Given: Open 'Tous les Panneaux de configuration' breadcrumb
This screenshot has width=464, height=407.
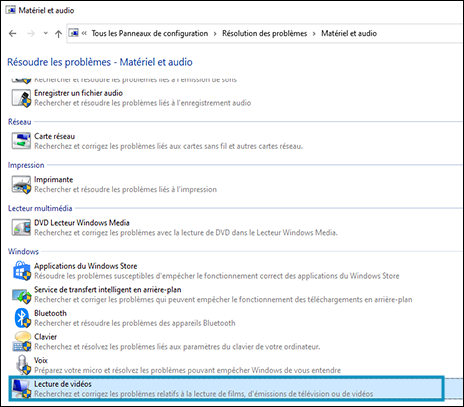Looking at the screenshot, I should coord(150,33).
